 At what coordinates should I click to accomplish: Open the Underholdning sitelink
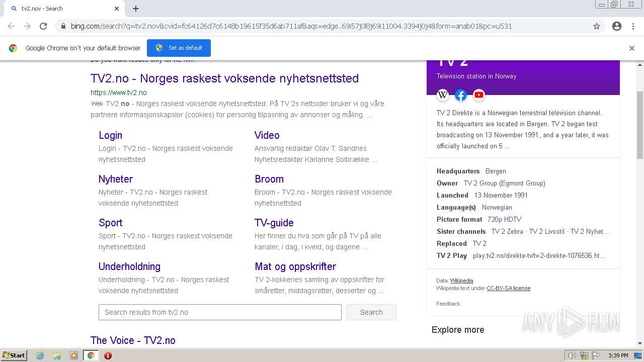[129, 266]
